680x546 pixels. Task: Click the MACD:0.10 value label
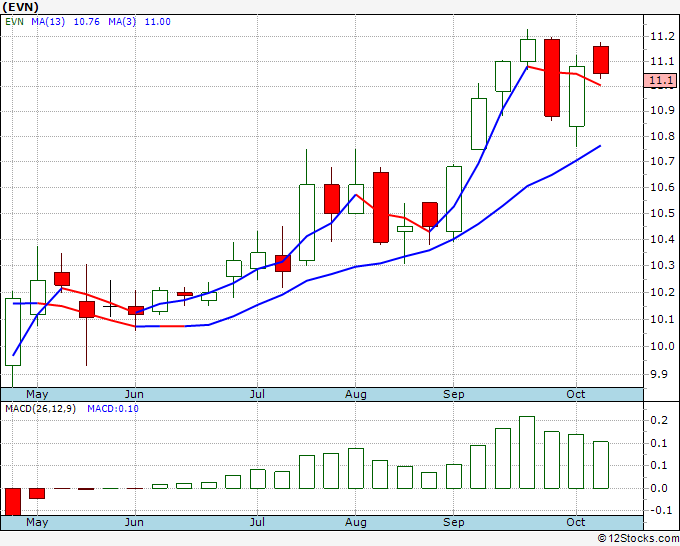tap(113, 409)
